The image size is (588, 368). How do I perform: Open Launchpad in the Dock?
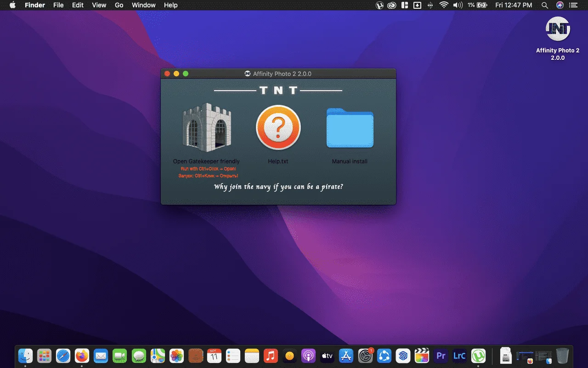pos(44,356)
